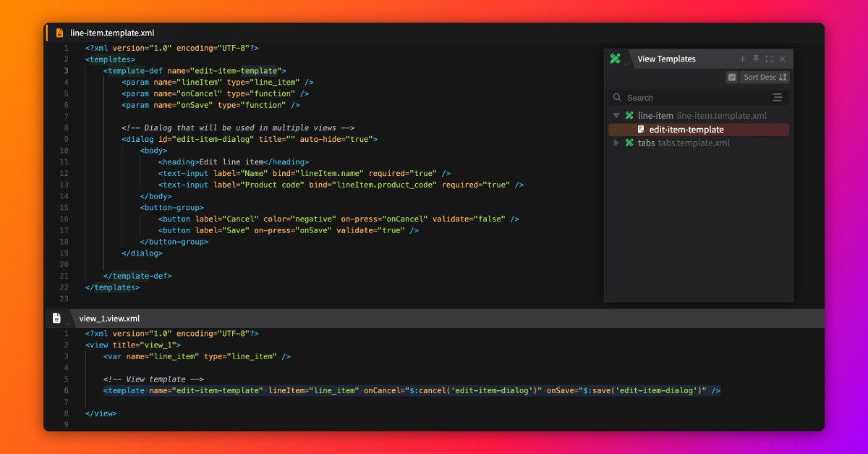
Task: Click onCancel="$:cancel('edit-item-dialog')" attribute
Action: 453,391
